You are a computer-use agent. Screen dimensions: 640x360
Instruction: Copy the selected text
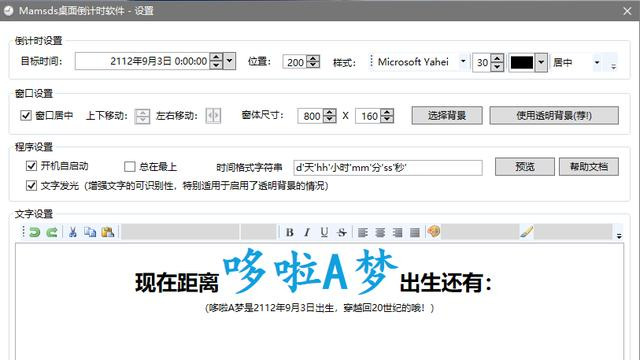pyautogui.click(x=90, y=232)
